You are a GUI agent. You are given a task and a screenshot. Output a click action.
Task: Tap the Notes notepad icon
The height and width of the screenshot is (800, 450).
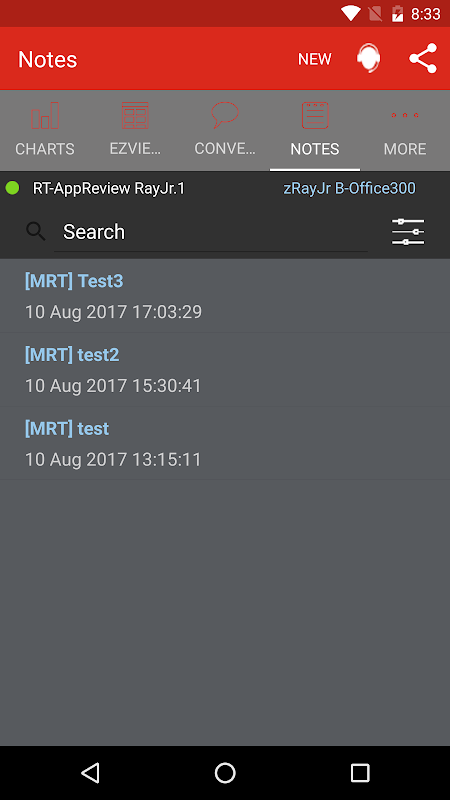pos(315,115)
